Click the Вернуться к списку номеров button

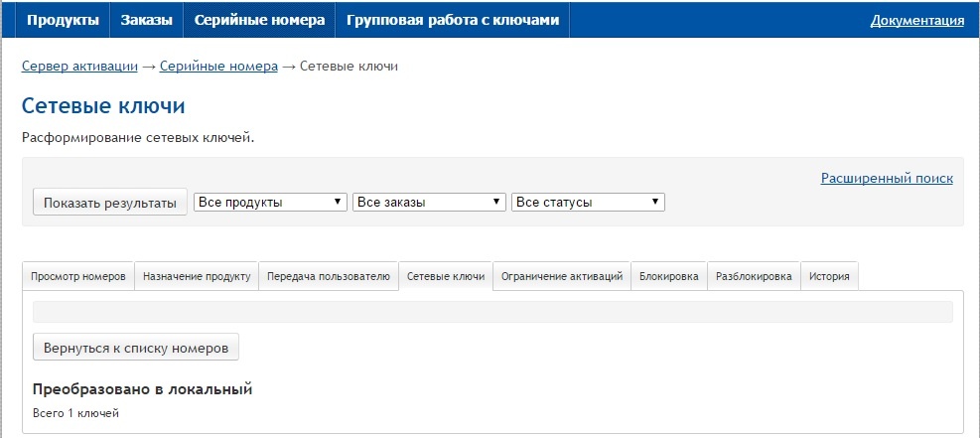tap(136, 348)
